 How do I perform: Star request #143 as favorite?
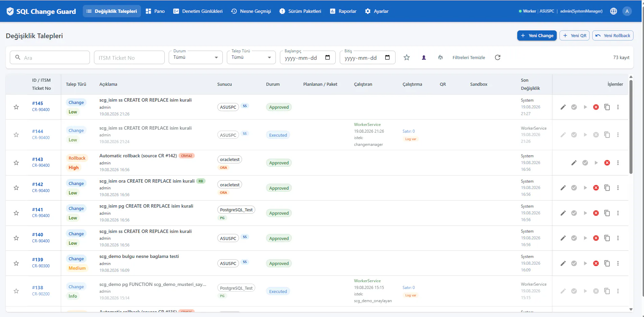[16, 163]
